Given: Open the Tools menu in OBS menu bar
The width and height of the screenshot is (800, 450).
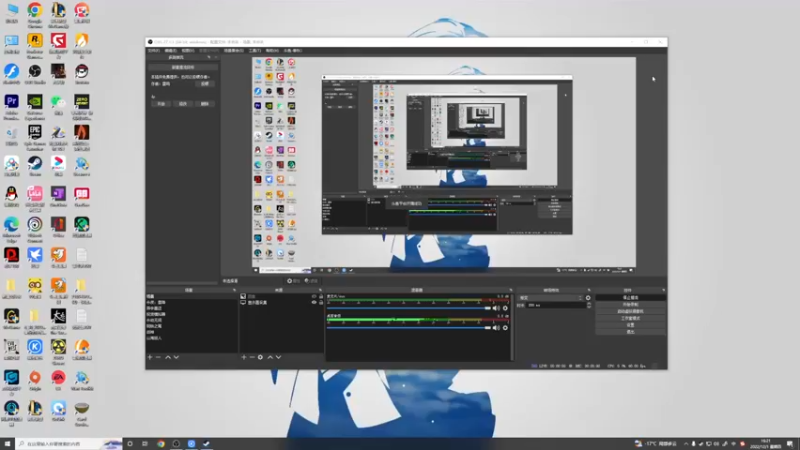Looking at the screenshot, I should point(255,51).
